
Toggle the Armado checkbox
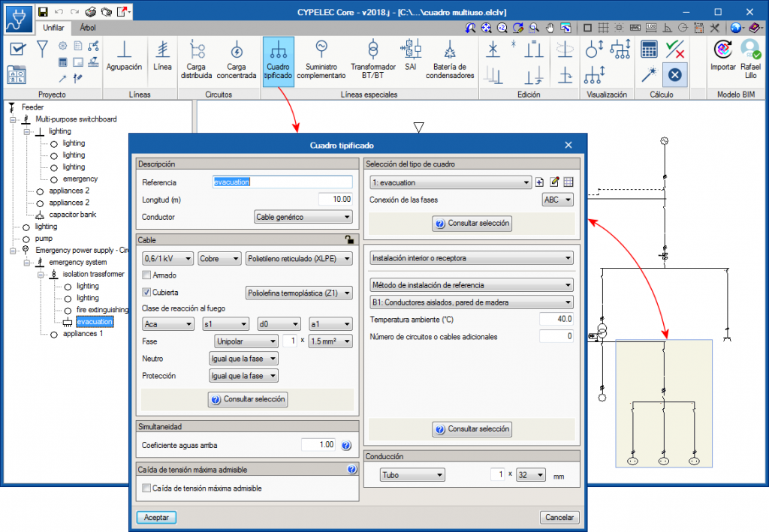point(147,275)
